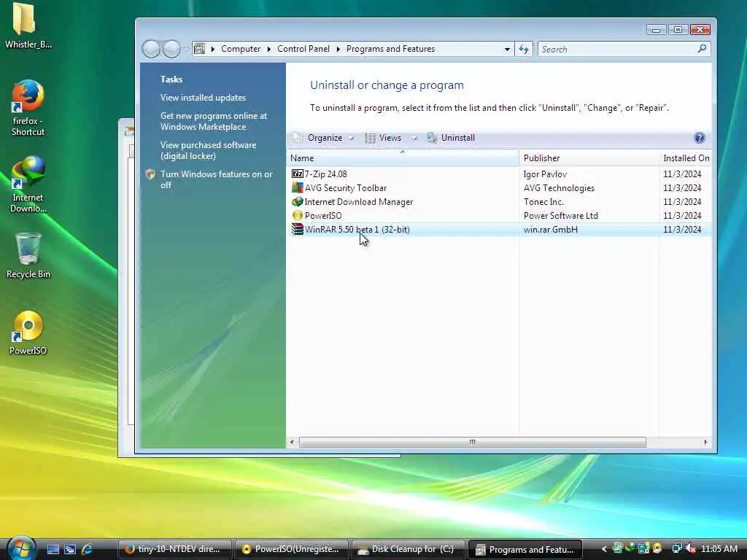Click the Control Panel icon in address bar
This screenshot has height=560, width=747.
click(x=200, y=49)
